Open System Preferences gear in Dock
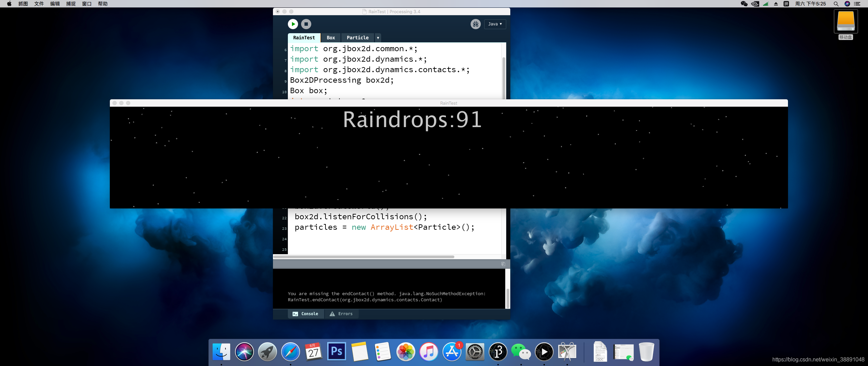Screen dimensions: 868x366 click(x=475, y=352)
